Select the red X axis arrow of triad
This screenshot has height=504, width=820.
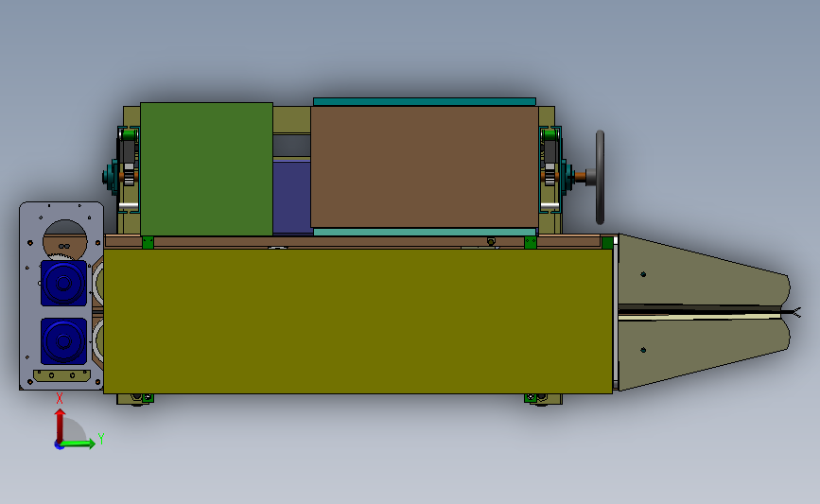click(x=61, y=426)
